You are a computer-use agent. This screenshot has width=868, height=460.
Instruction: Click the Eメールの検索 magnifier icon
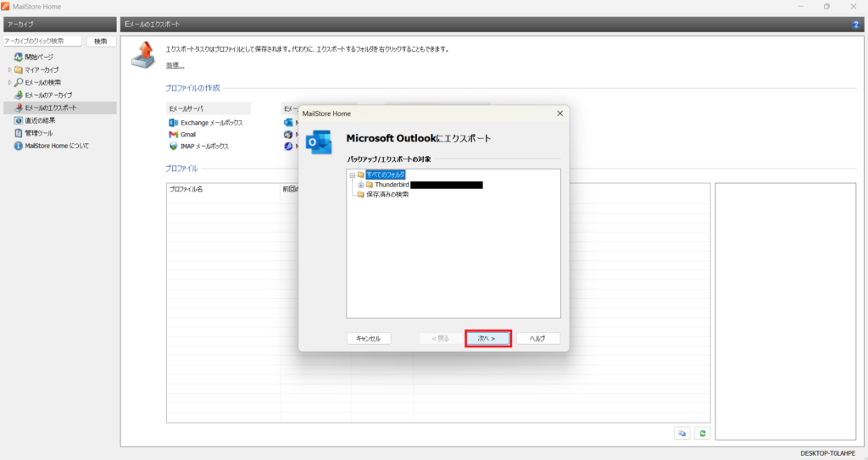point(19,82)
